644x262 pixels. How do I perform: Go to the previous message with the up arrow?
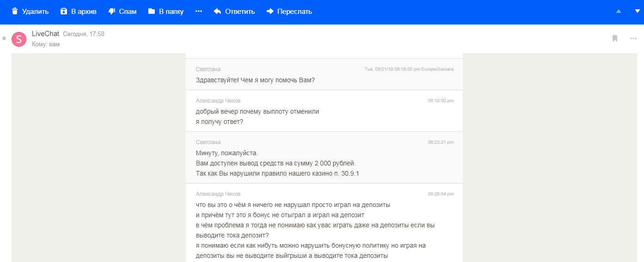click(x=619, y=12)
